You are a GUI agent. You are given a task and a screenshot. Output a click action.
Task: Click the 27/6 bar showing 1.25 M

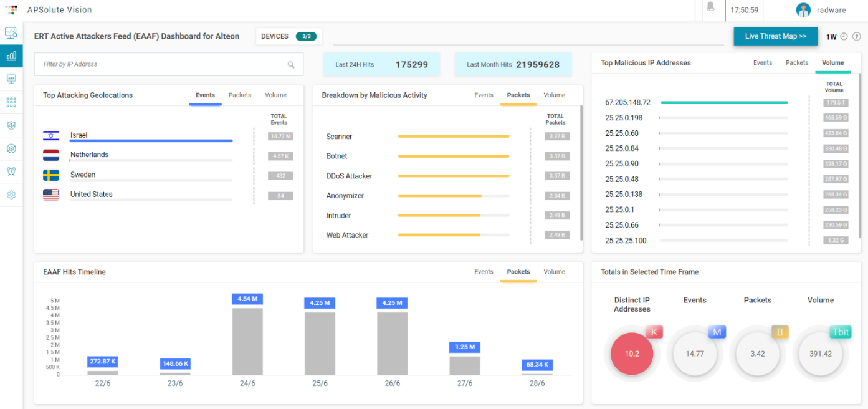coord(465,365)
